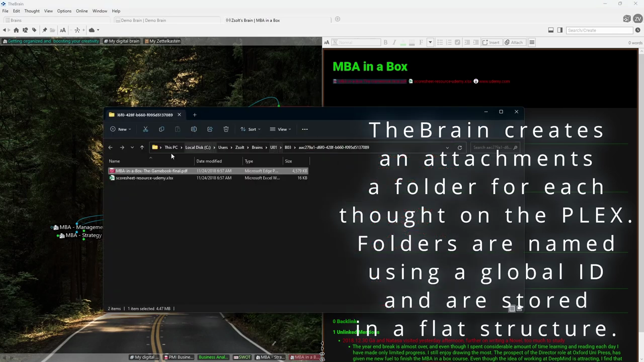644x362 pixels.
Task: Open the notes hamburger menu icon
Action: coord(532,42)
